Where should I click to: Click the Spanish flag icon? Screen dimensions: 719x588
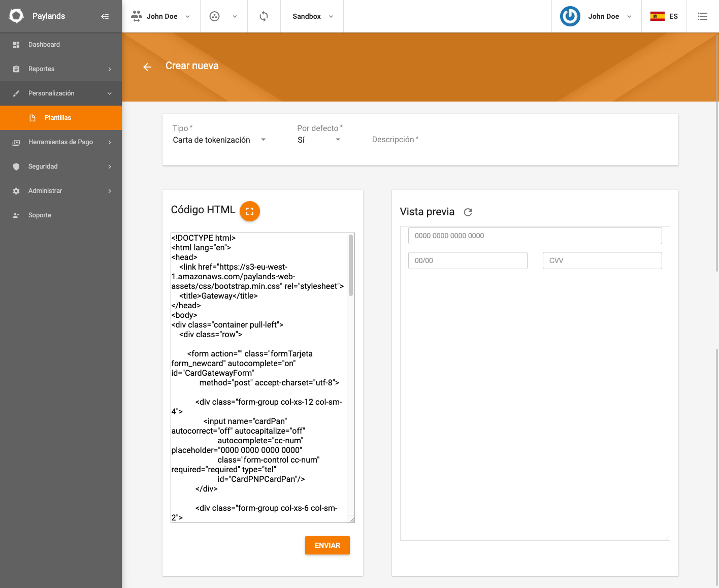tap(658, 16)
